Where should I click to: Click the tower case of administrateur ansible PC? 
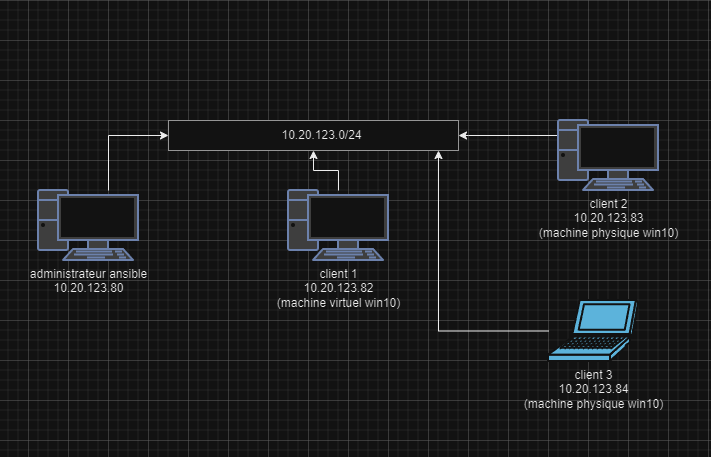(46, 220)
